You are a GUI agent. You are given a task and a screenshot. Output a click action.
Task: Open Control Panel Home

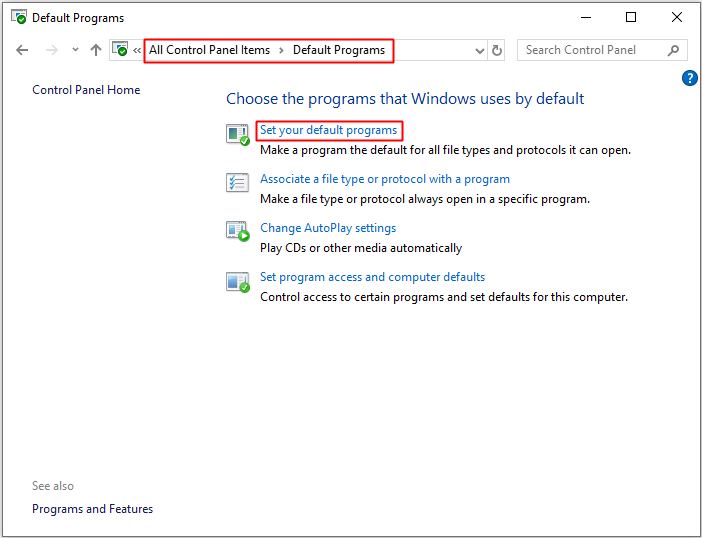pos(86,90)
